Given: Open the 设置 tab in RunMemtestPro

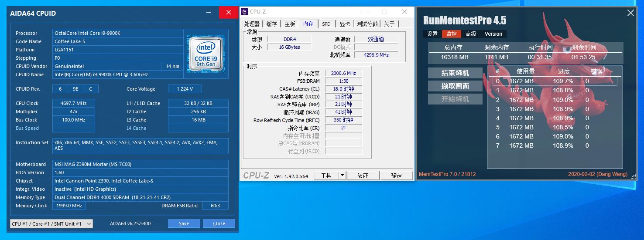Looking at the screenshot, I should click(x=432, y=34).
